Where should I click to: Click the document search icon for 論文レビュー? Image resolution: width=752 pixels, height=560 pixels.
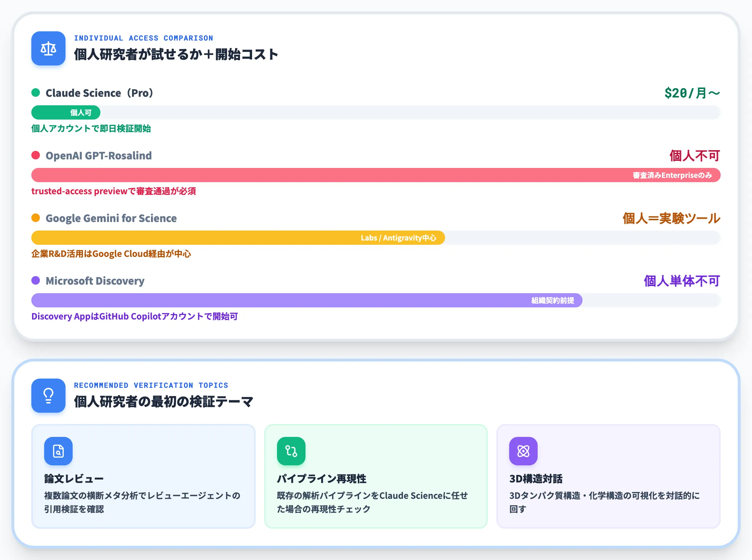tap(58, 451)
